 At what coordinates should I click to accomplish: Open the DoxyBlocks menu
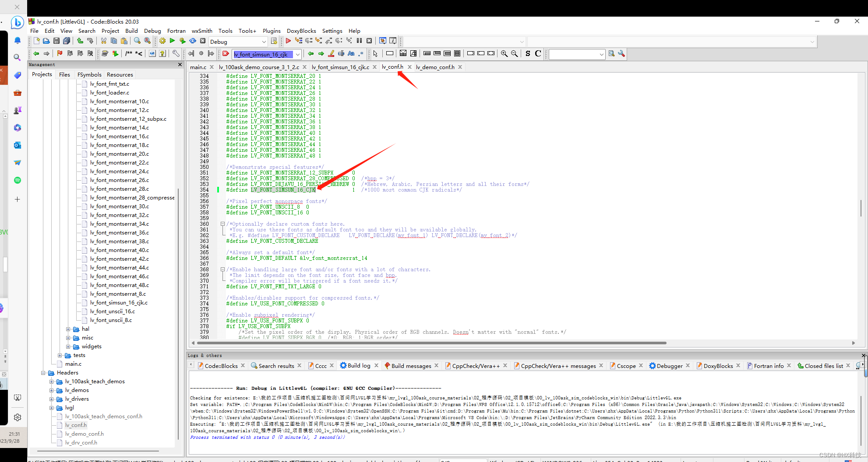[301, 31]
